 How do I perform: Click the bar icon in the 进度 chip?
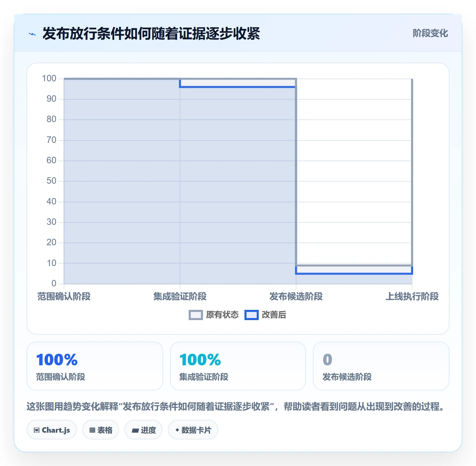tap(135, 431)
